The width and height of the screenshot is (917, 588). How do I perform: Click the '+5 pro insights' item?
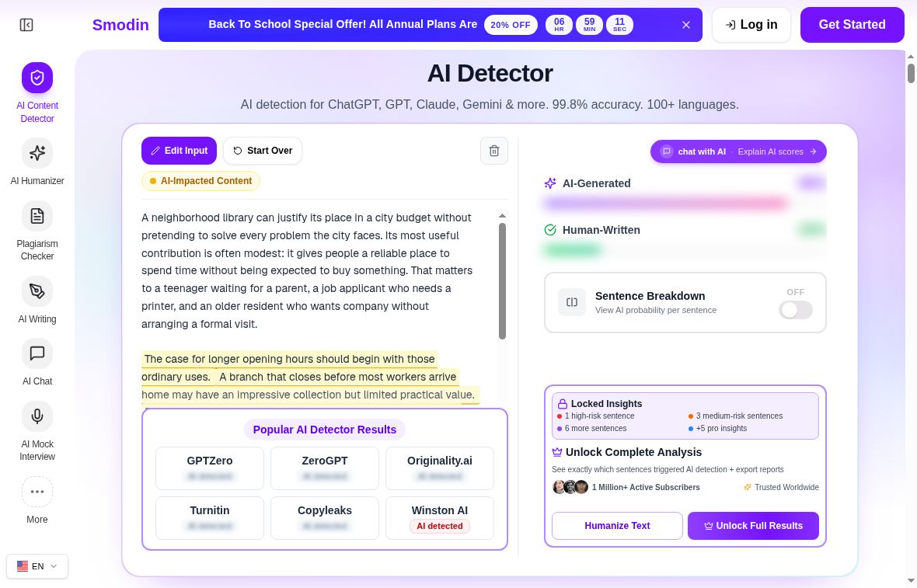[717, 429]
